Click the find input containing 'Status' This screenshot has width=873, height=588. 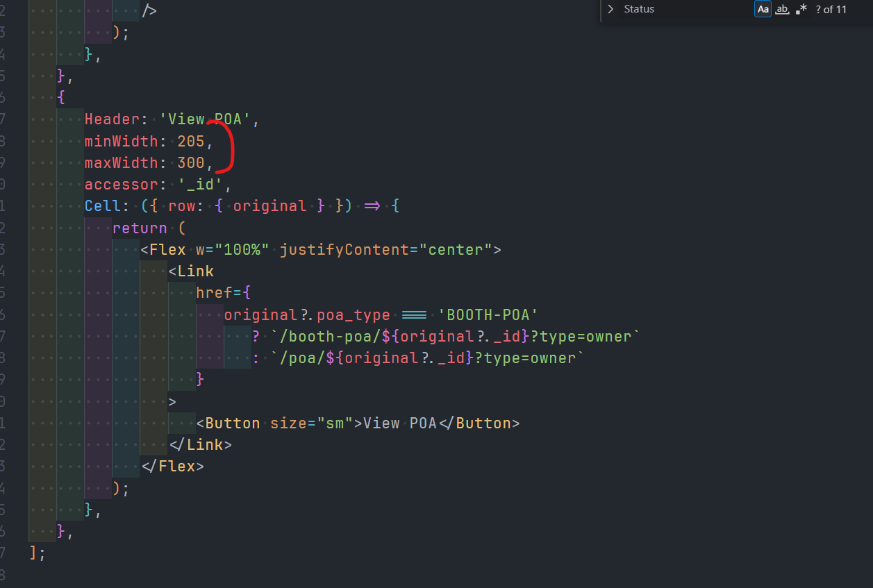(x=685, y=10)
